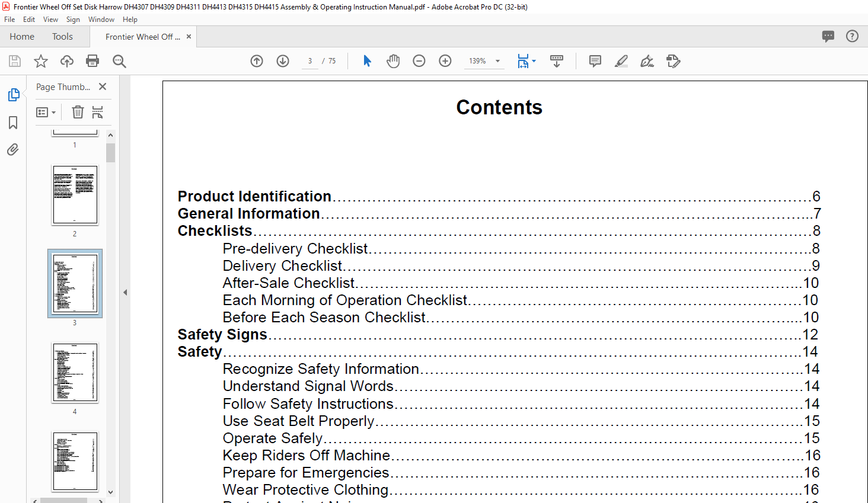Print the document with printer icon
The height and width of the screenshot is (503, 868).
point(92,61)
